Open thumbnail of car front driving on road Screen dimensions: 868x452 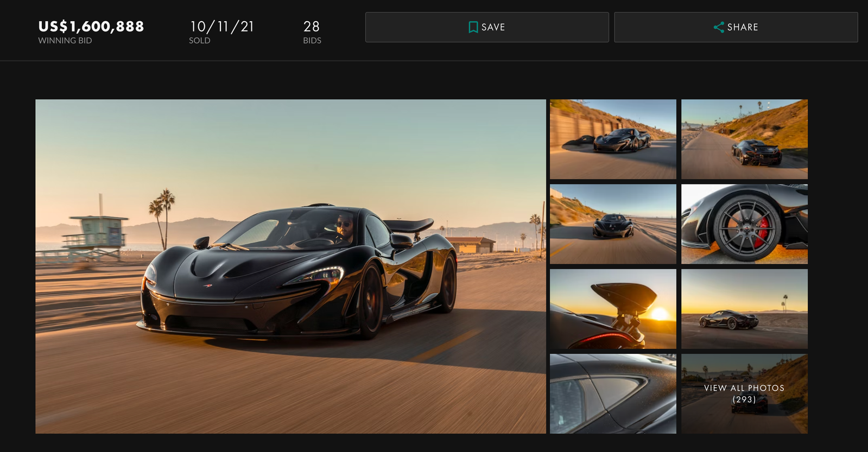[613, 224]
